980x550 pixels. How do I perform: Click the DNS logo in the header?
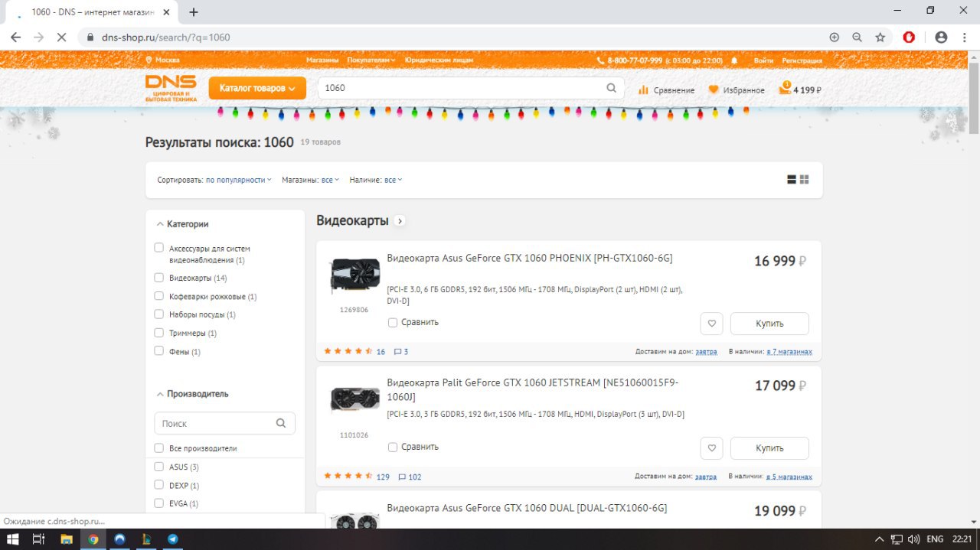click(x=171, y=88)
